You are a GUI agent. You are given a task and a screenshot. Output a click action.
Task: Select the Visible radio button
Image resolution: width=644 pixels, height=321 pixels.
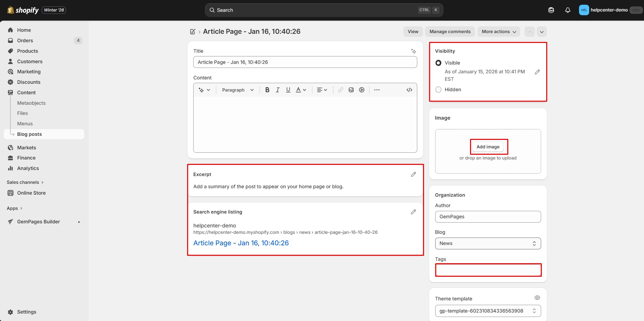(439, 63)
